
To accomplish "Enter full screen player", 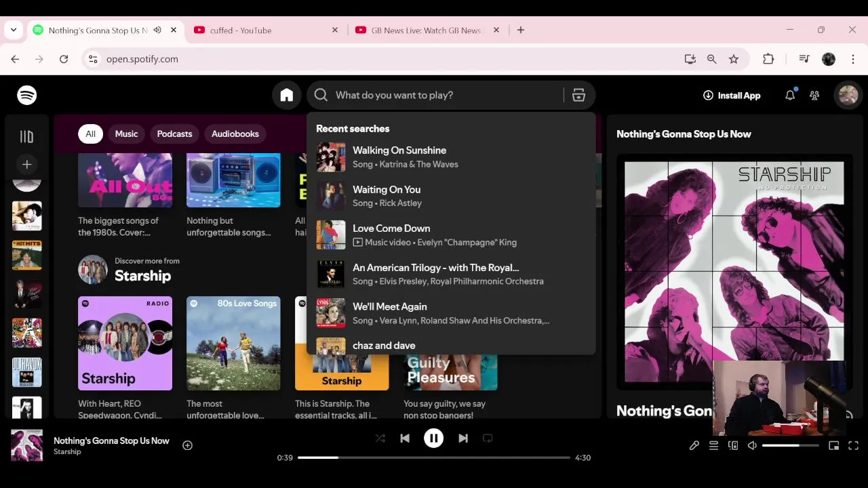I will pyautogui.click(x=853, y=445).
